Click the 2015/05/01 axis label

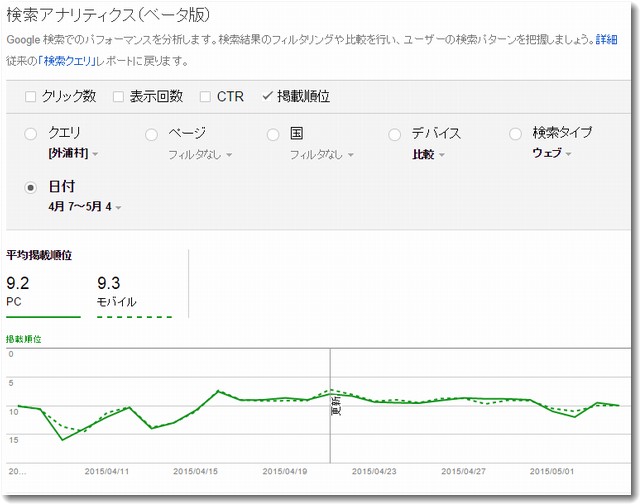(552, 471)
